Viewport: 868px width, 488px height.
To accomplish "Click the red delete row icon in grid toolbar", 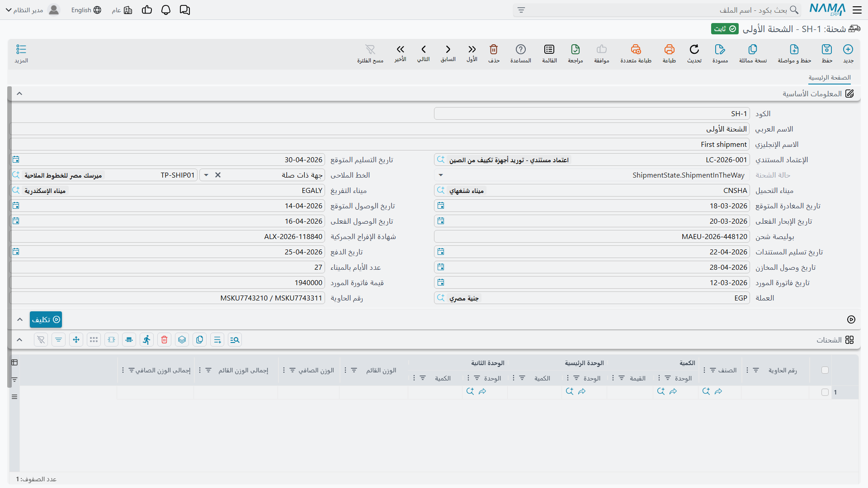I will 164,340.
